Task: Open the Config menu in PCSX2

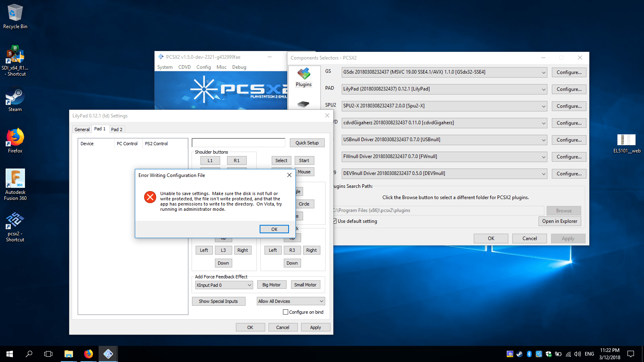Action: 203,67
